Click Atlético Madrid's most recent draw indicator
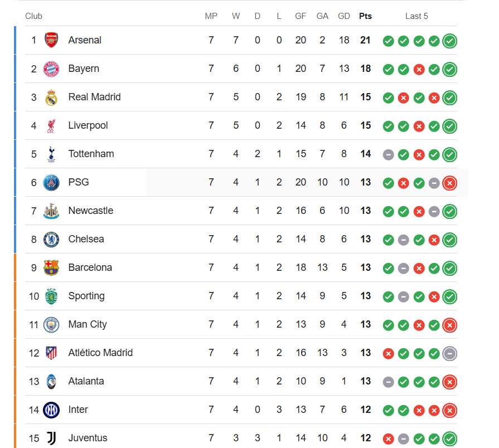Screen dimensions: 499x448 point(450,353)
